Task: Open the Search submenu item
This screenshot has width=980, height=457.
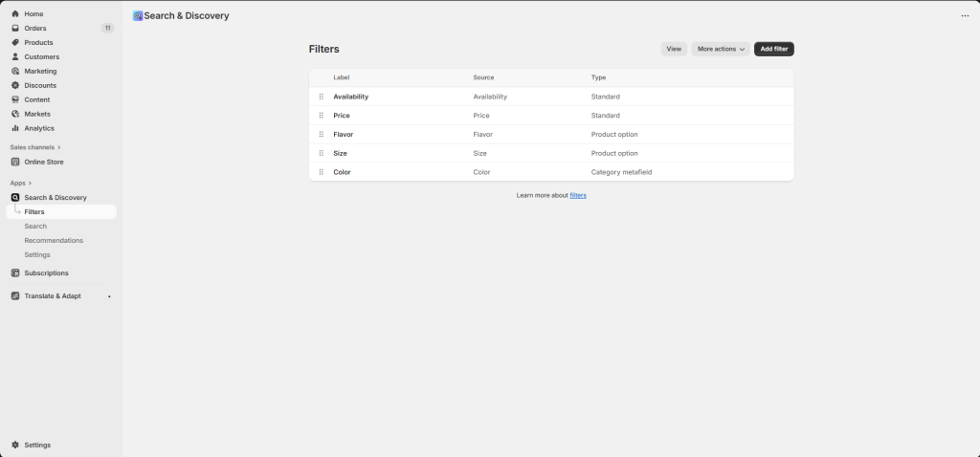Action: click(35, 226)
